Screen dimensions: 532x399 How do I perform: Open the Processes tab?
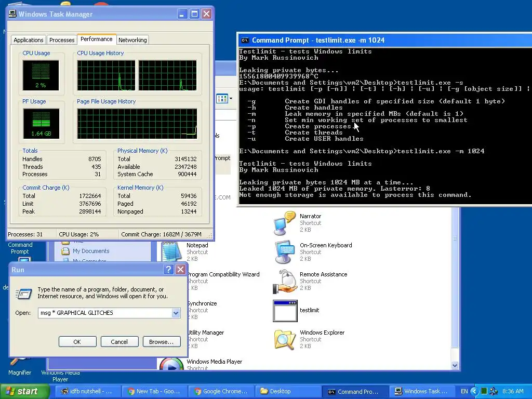pos(62,40)
